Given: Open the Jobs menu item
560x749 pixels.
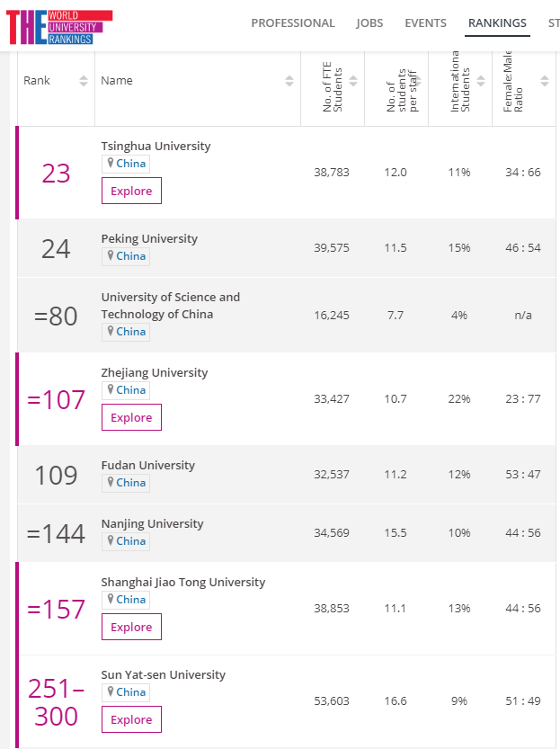Looking at the screenshot, I should [369, 23].
